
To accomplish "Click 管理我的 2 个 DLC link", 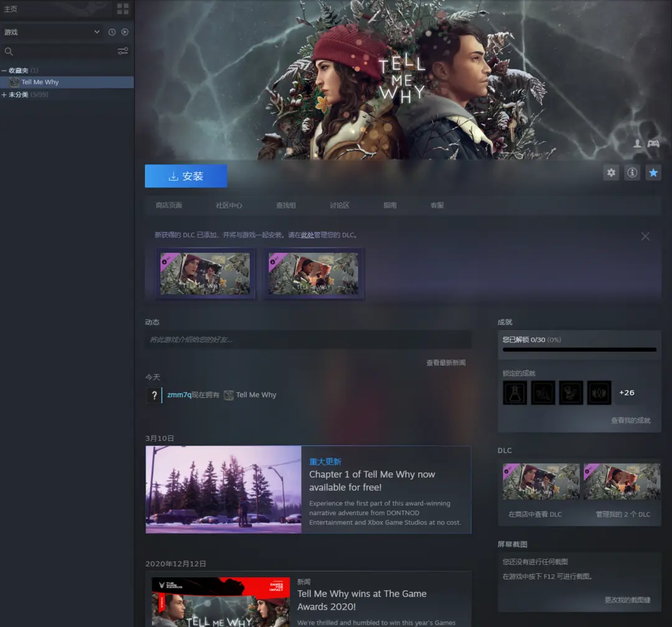I will 623,514.
